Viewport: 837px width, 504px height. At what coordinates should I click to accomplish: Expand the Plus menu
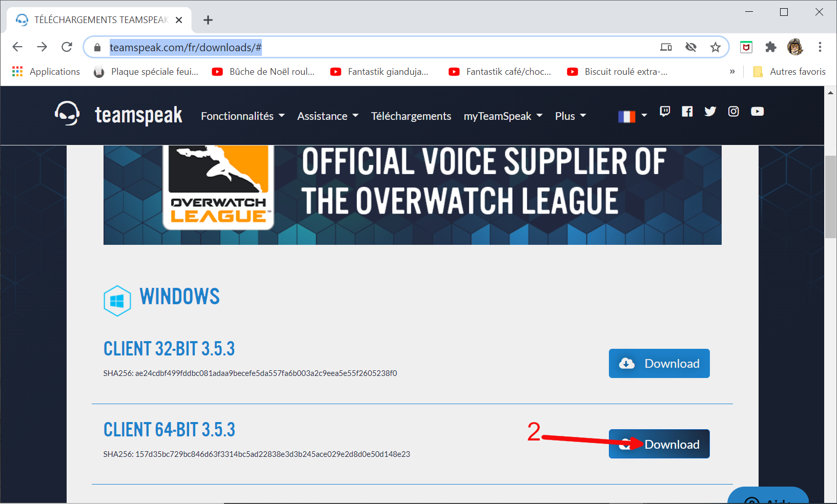[x=570, y=116]
